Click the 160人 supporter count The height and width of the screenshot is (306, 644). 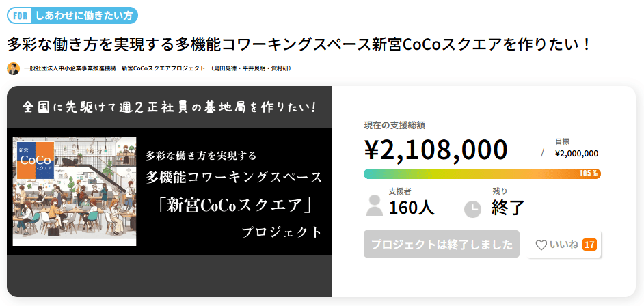pyautogui.click(x=411, y=208)
